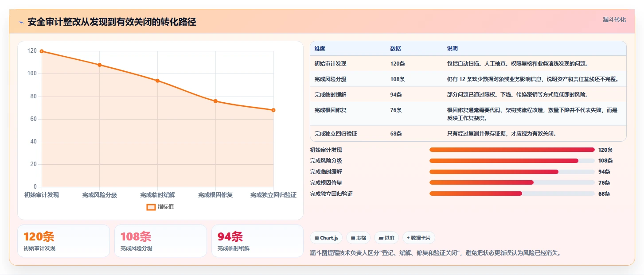The width and height of the screenshot is (644, 275).
Task: Click the chart point at 完成独立回归验证
Action: tap(273, 110)
